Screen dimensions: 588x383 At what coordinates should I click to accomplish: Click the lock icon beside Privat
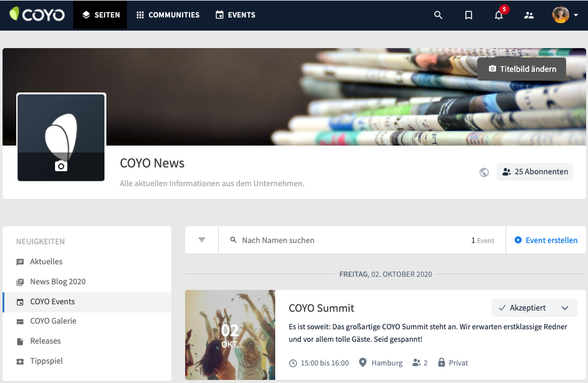click(x=442, y=362)
